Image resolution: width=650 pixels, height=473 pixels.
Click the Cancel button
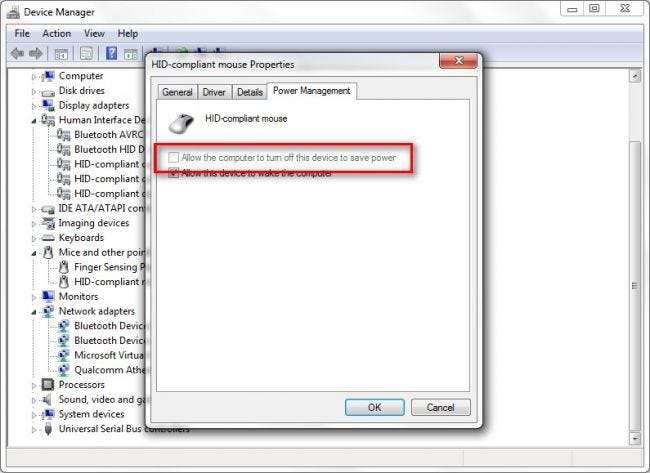click(x=441, y=408)
